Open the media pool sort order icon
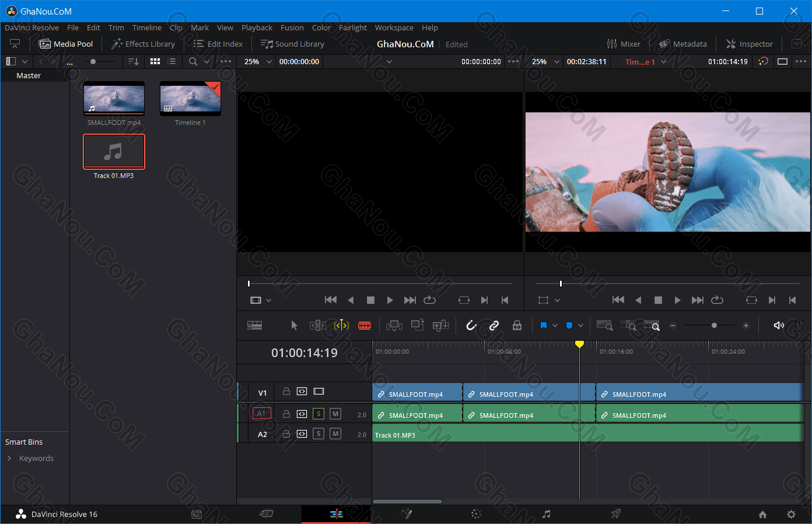The width and height of the screenshot is (812, 524). 134,61
